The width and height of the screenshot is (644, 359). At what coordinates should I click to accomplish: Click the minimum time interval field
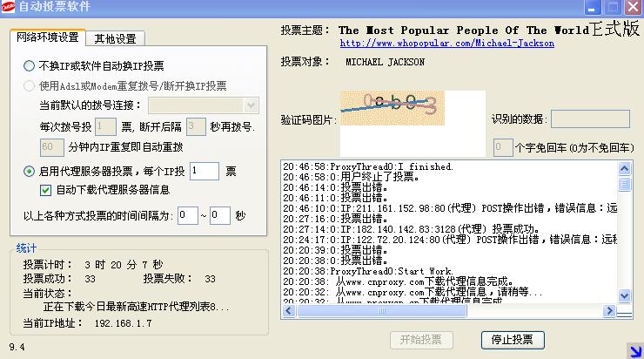[x=188, y=215]
